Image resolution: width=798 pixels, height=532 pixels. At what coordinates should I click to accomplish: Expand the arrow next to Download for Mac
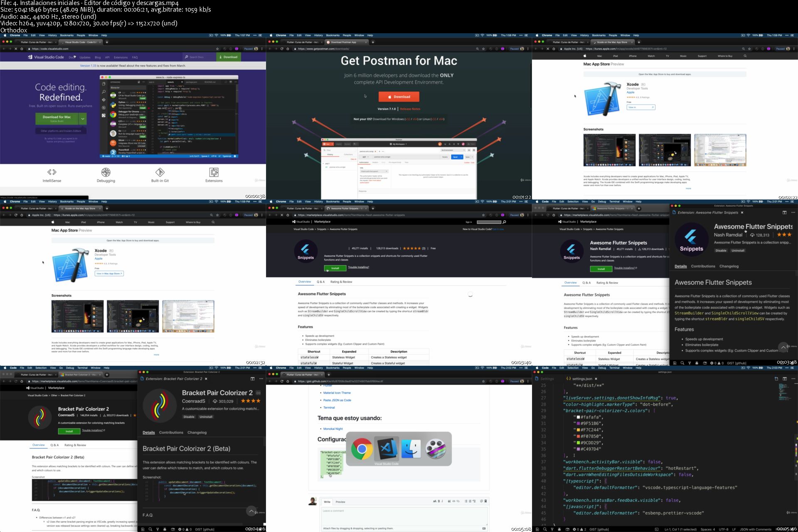pos(83,118)
